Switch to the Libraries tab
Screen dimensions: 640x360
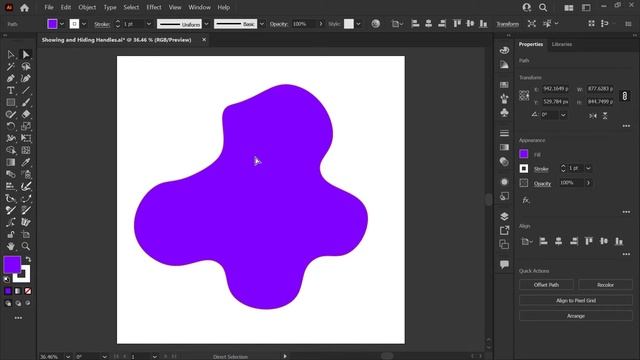pyautogui.click(x=562, y=44)
